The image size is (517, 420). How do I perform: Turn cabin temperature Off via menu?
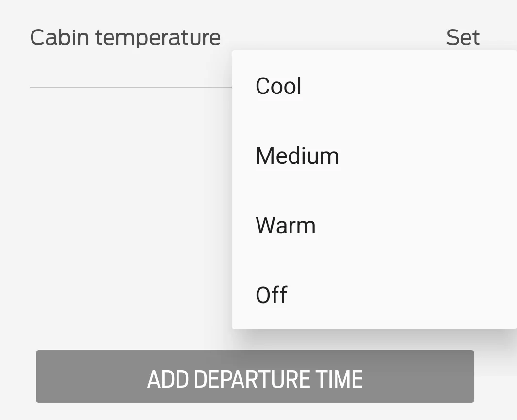(x=272, y=295)
